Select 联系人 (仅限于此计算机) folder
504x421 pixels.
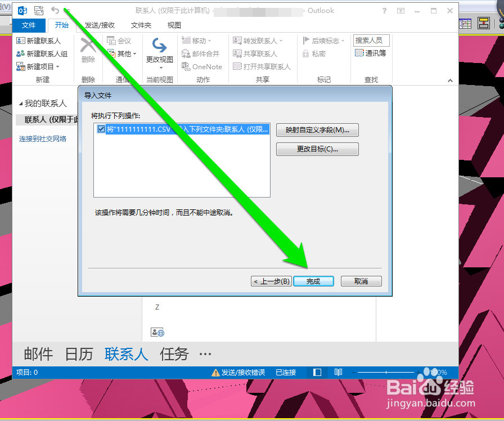point(47,120)
